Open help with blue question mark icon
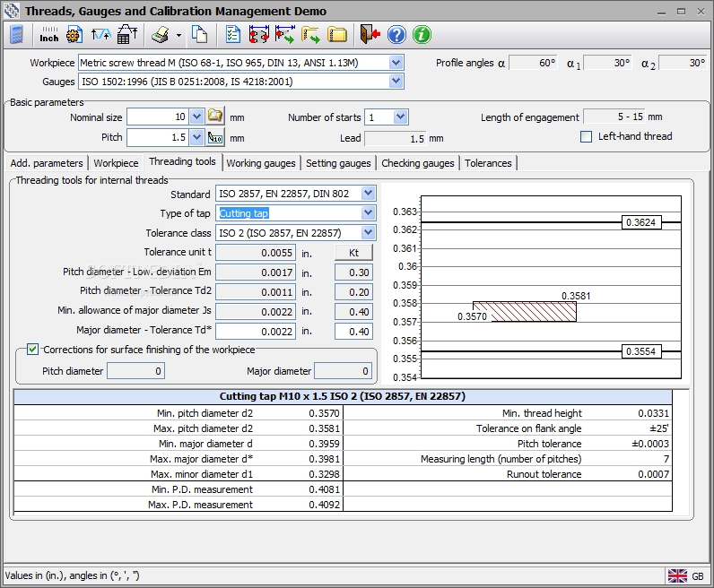The width and height of the screenshot is (714, 588). [396, 35]
